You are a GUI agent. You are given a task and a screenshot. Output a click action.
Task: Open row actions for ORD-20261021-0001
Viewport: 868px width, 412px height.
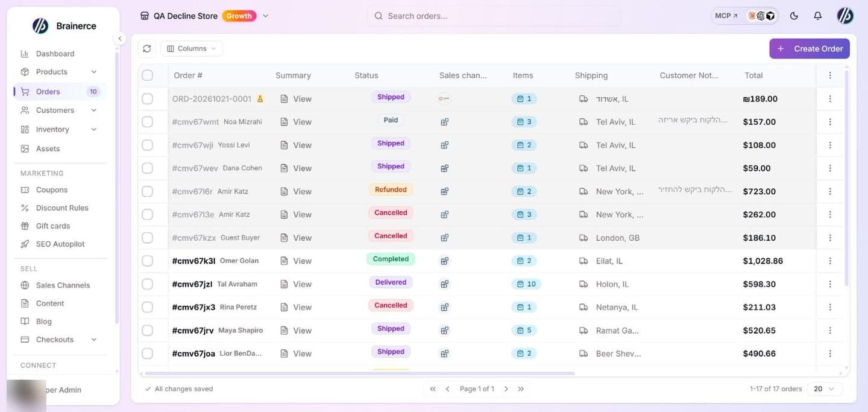(830, 98)
